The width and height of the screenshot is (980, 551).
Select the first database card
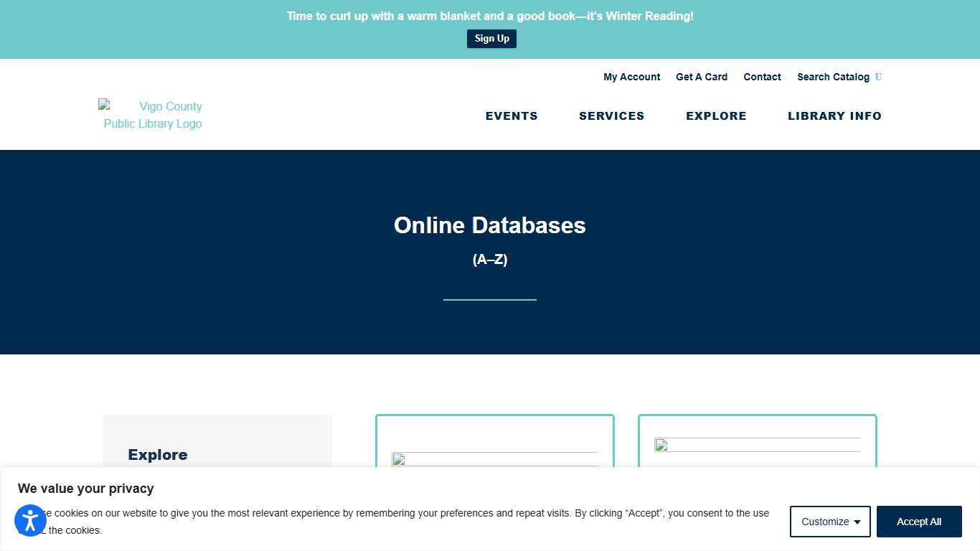(495, 445)
